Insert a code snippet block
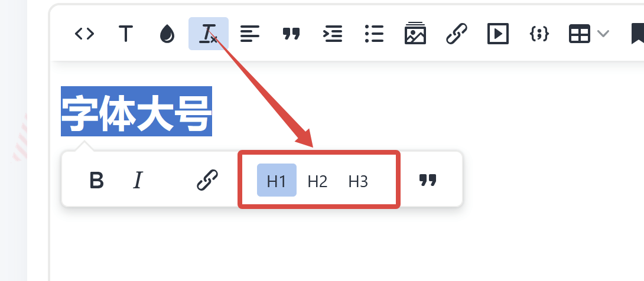The image size is (644, 281). pos(539,34)
